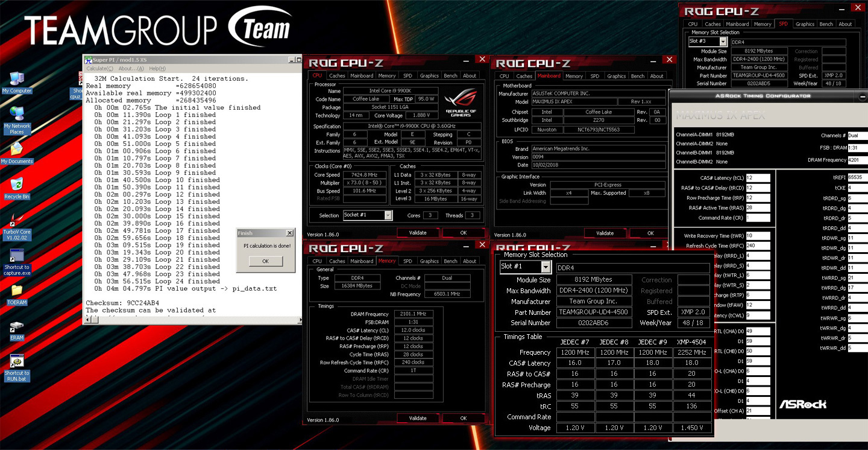Click the tWRRD_sg value field
The image size is (868, 450).
tap(858, 278)
